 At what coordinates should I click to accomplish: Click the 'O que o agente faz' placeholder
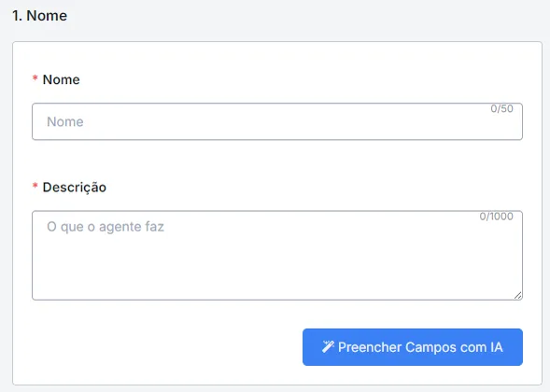pyautogui.click(x=106, y=227)
